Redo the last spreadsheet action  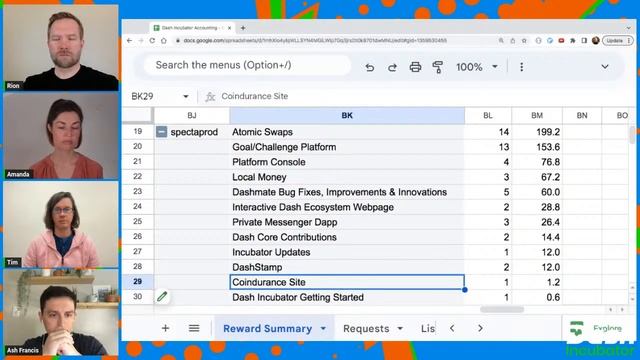(392, 67)
